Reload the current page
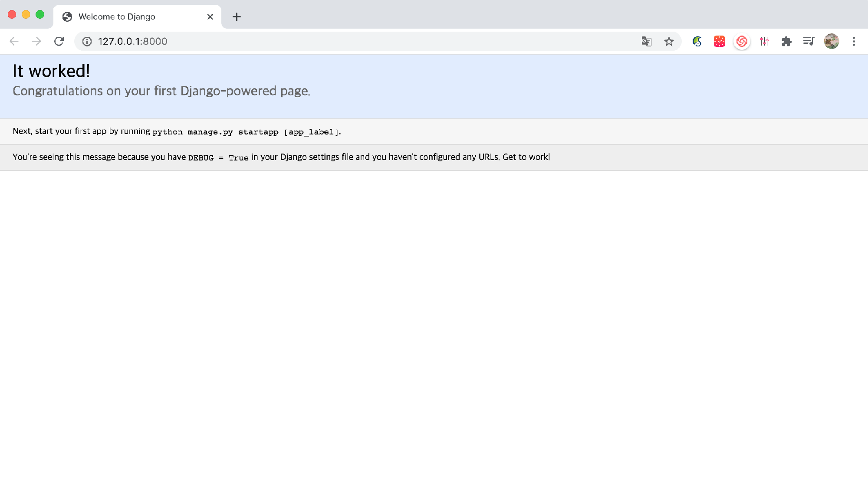868x504 pixels. click(x=59, y=41)
